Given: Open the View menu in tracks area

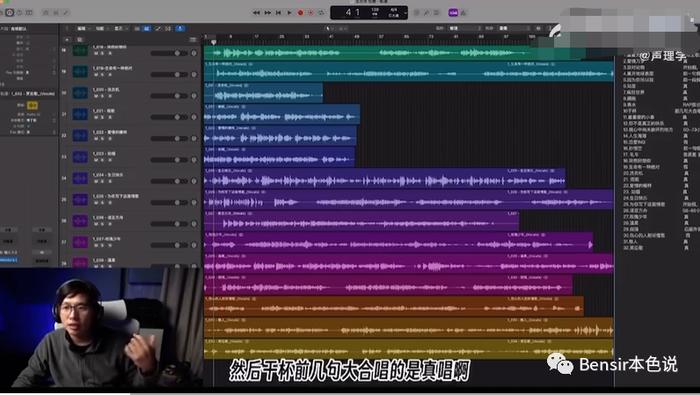Looking at the screenshot, I should click(x=119, y=29).
